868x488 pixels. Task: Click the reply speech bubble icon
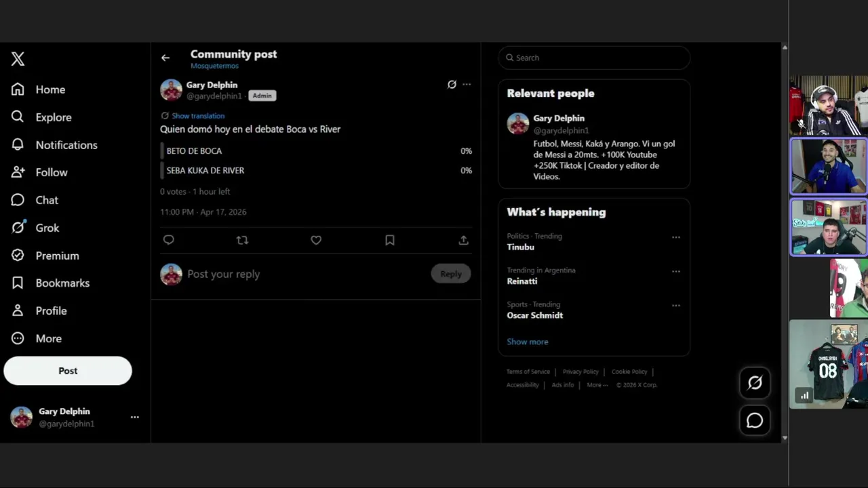[169, 240]
